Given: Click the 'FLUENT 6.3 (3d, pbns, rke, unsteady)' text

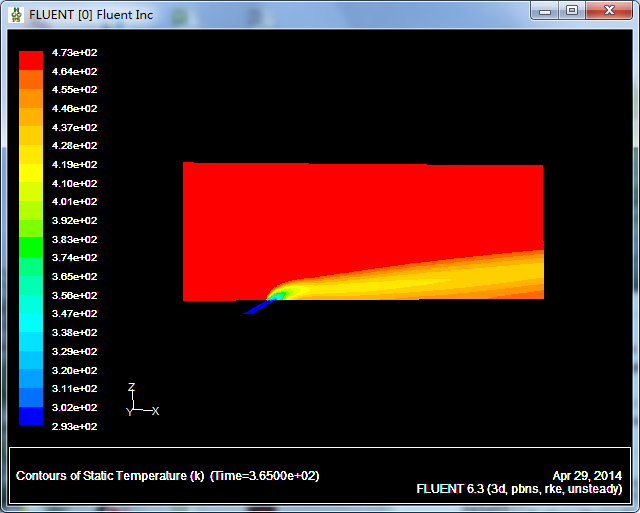Looking at the screenshot, I should point(519,489).
